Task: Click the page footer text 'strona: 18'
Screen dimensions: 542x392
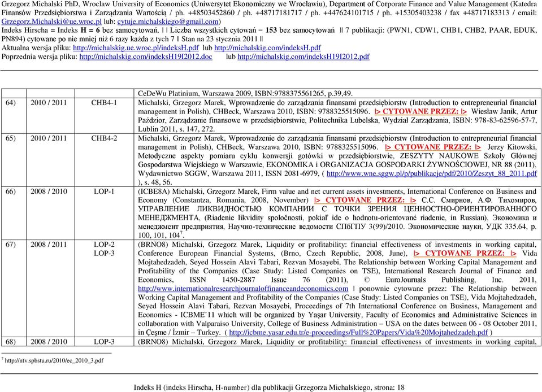Action: click(x=389, y=388)
